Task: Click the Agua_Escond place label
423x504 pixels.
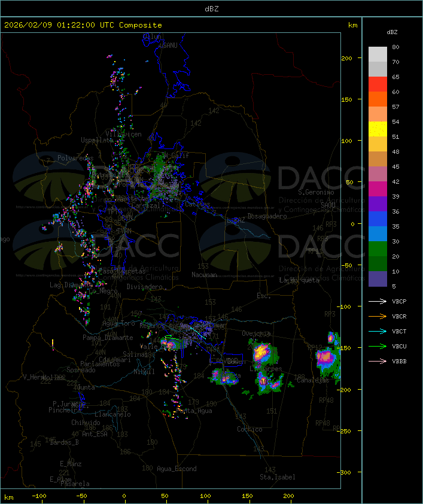Action: point(176,469)
